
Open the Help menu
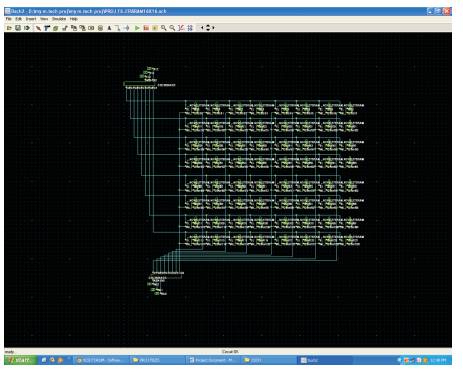tap(73, 19)
